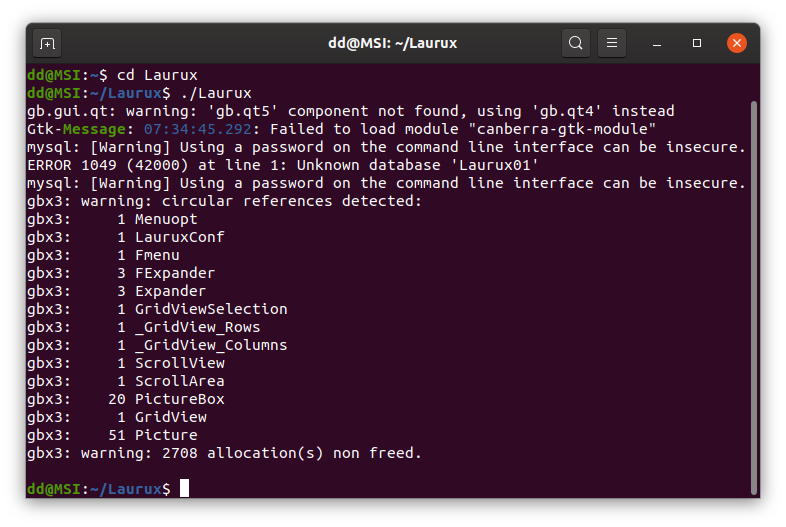Close the terminal window
786x527 pixels.
point(736,43)
